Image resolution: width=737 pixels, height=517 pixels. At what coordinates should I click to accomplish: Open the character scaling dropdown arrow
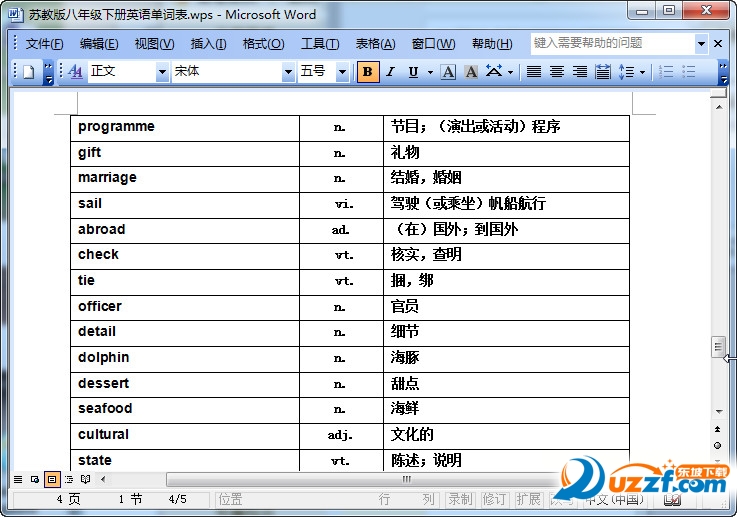click(x=510, y=72)
